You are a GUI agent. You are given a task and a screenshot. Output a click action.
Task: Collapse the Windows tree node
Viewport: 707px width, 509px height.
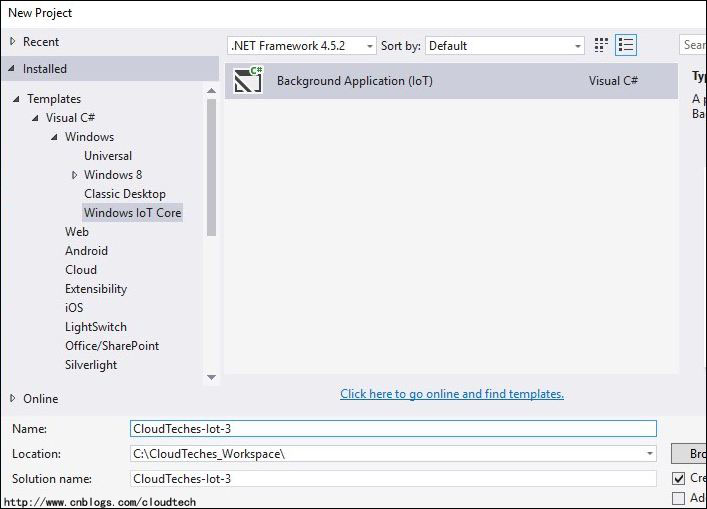[54, 137]
